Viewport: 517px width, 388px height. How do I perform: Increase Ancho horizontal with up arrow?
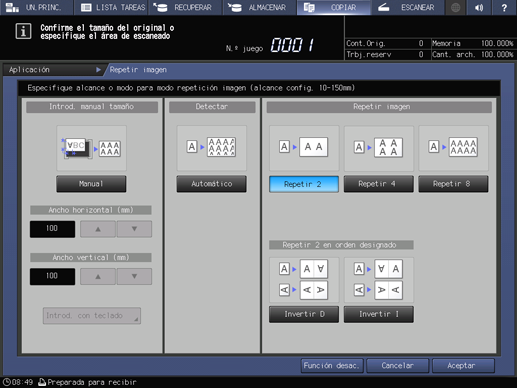98,229
